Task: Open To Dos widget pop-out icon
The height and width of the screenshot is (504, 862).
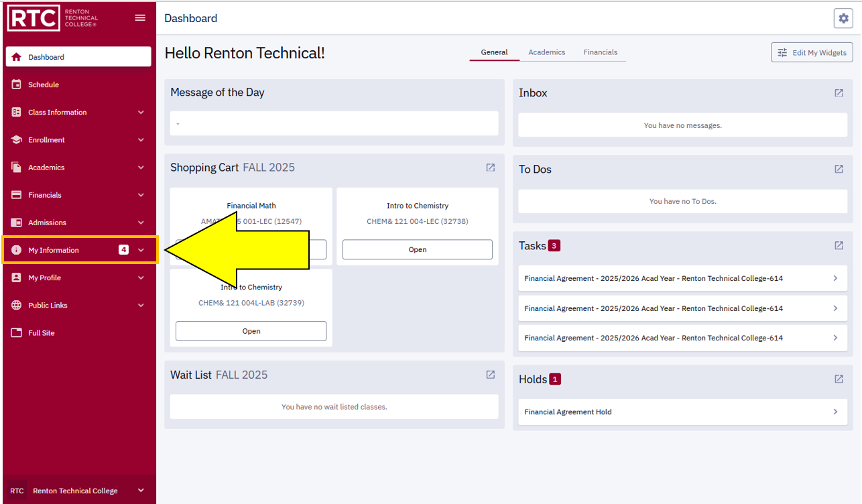Action: (839, 170)
